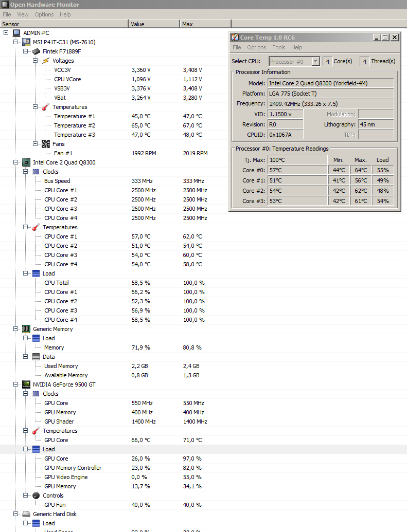Collapse the NVIDIA Controls group
The height and width of the screenshot is (532, 407).
26,496
